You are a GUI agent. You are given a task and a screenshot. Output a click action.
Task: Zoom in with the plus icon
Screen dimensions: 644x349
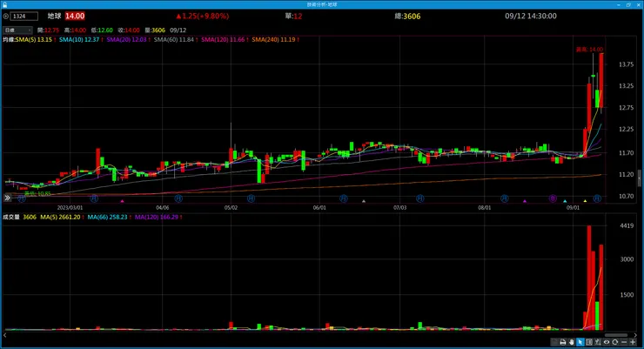click(x=633, y=342)
